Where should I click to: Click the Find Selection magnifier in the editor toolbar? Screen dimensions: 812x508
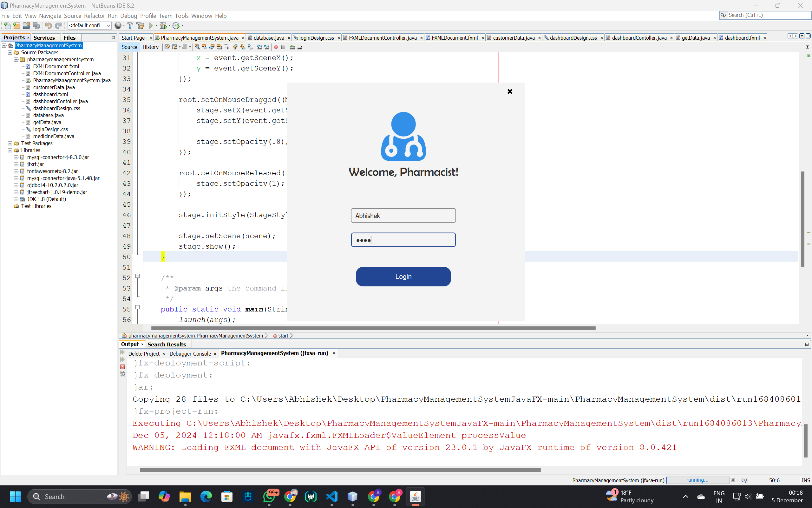coord(197,47)
